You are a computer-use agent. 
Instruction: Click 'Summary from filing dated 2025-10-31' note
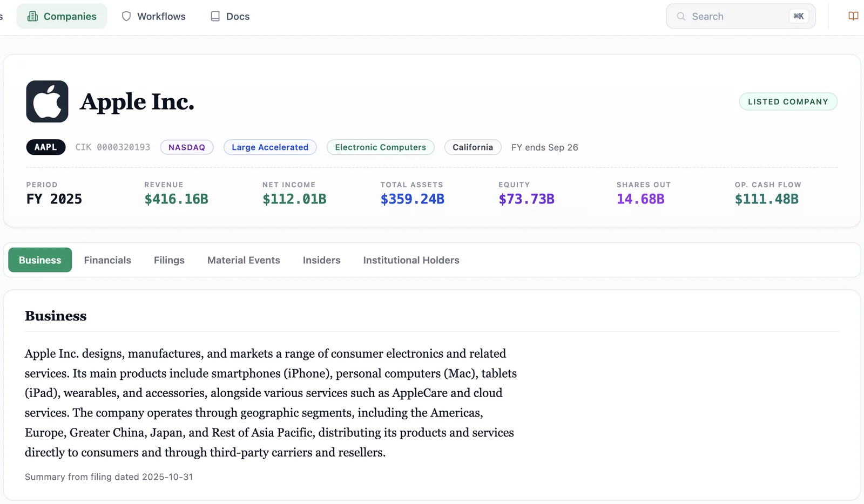pyautogui.click(x=109, y=477)
